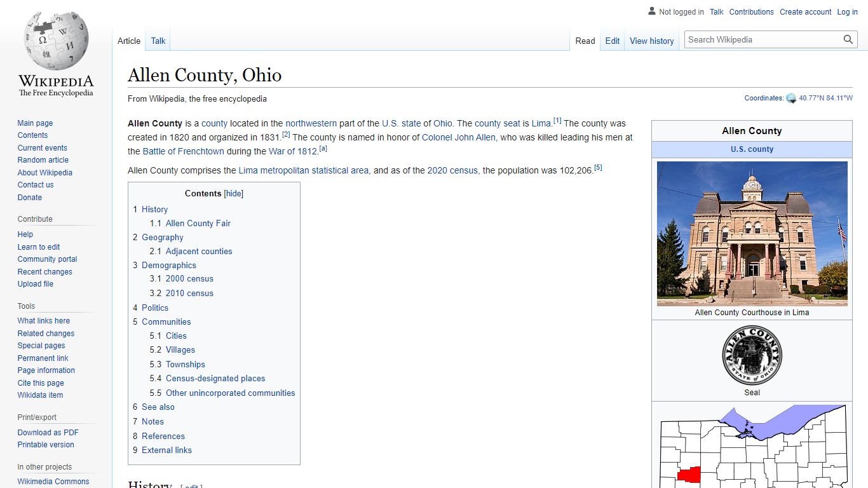The height and width of the screenshot is (488, 868).
Task: Jump to the Townships subsection
Action: pos(186,364)
